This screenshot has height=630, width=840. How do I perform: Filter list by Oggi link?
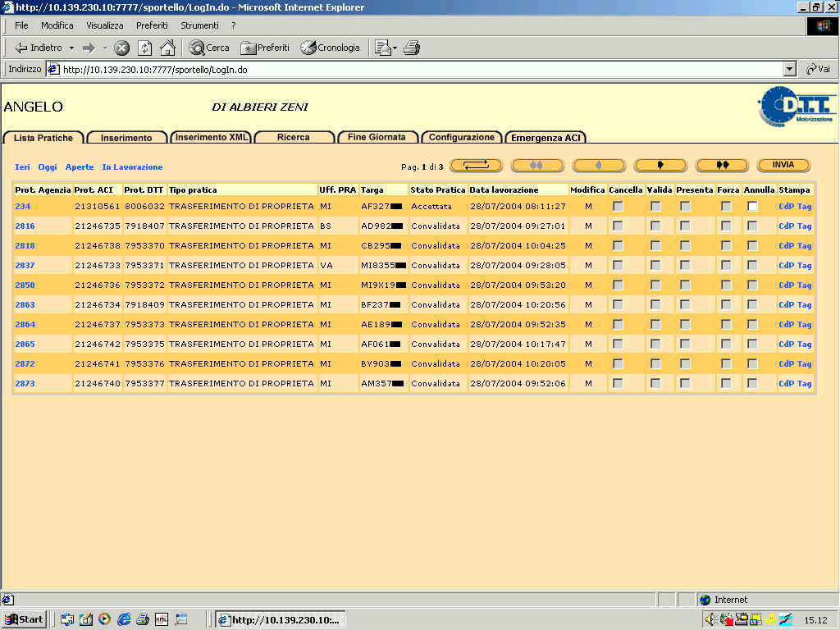pyautogui.click(x=47, y=167)
